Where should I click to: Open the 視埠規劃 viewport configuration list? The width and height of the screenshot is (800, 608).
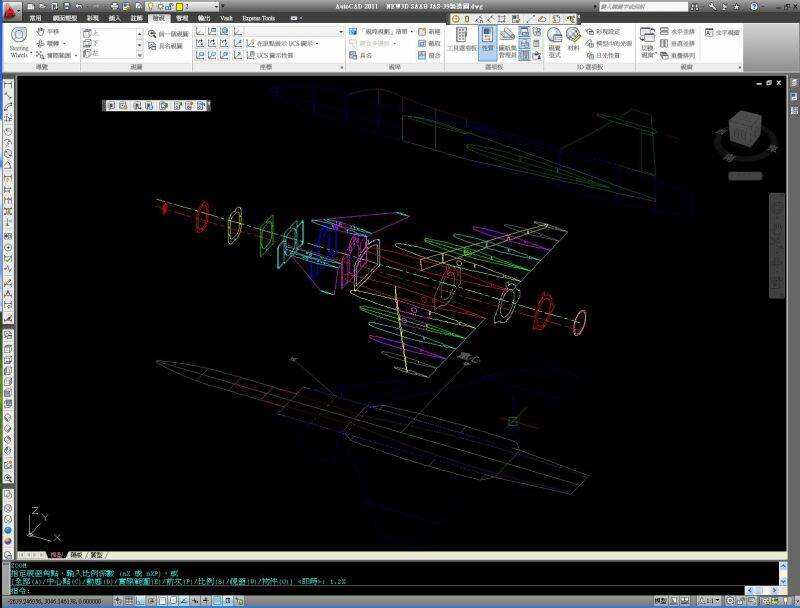click(382, 32)
